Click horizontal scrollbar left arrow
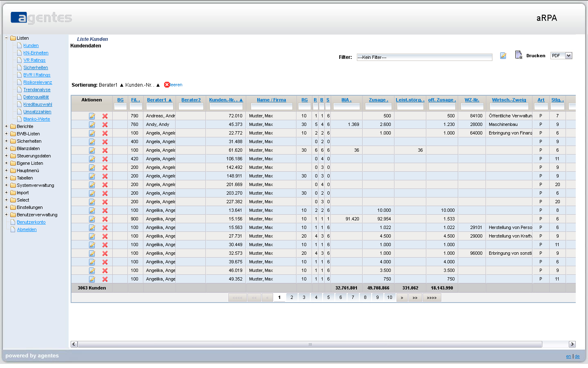 tap(74, 344)
